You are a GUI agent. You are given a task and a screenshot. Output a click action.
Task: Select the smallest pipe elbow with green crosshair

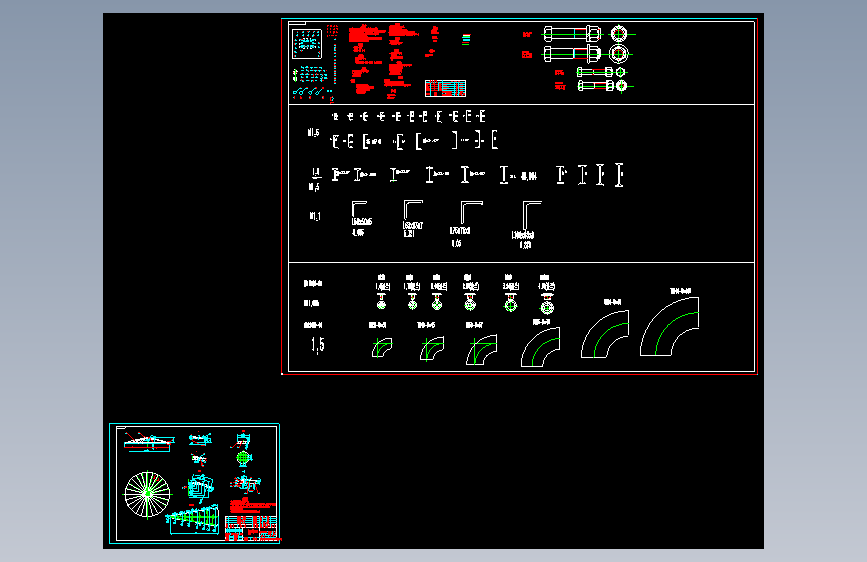[382, 348]
